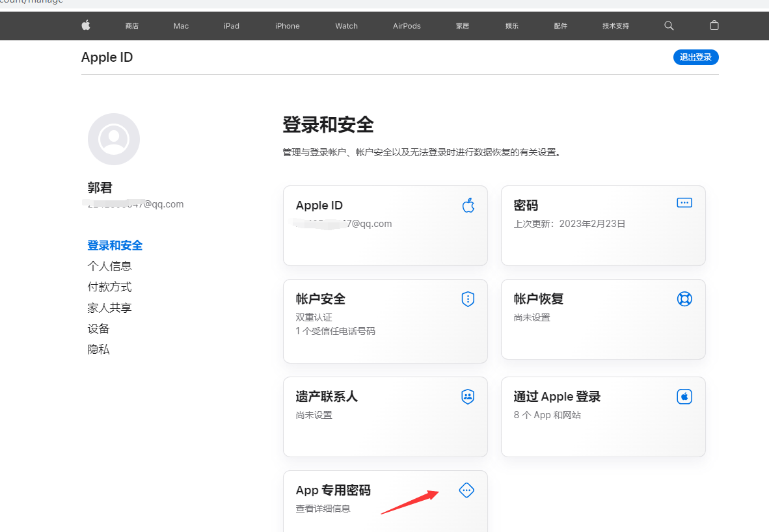The image size is (769, 532).
Task: Click the 登录和安全 page heading
Action: pos(328,124)
